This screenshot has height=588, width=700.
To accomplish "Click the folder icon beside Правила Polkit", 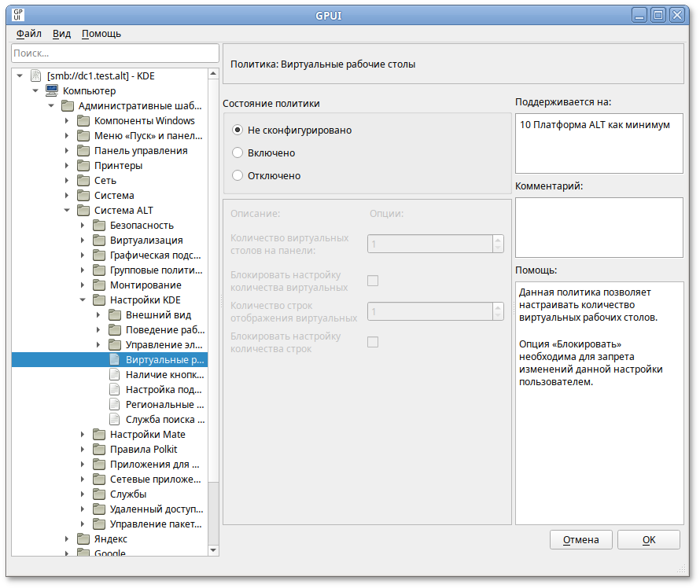I will pos(99,450).
